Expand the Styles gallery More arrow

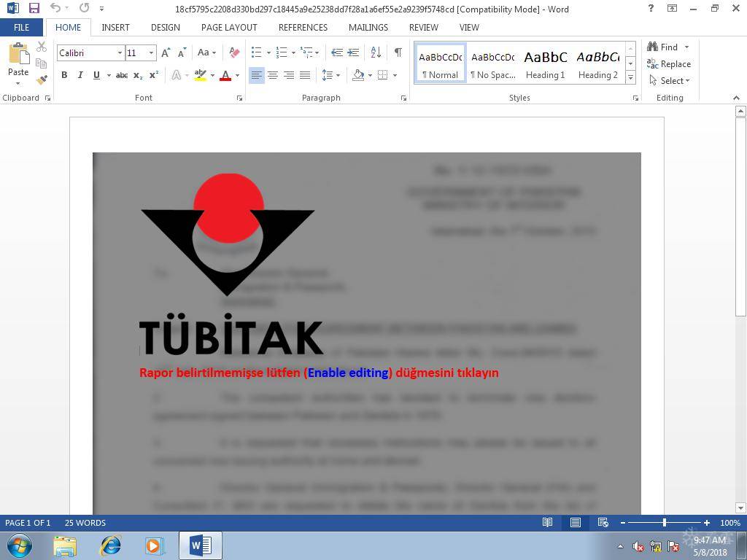point(630,77)
